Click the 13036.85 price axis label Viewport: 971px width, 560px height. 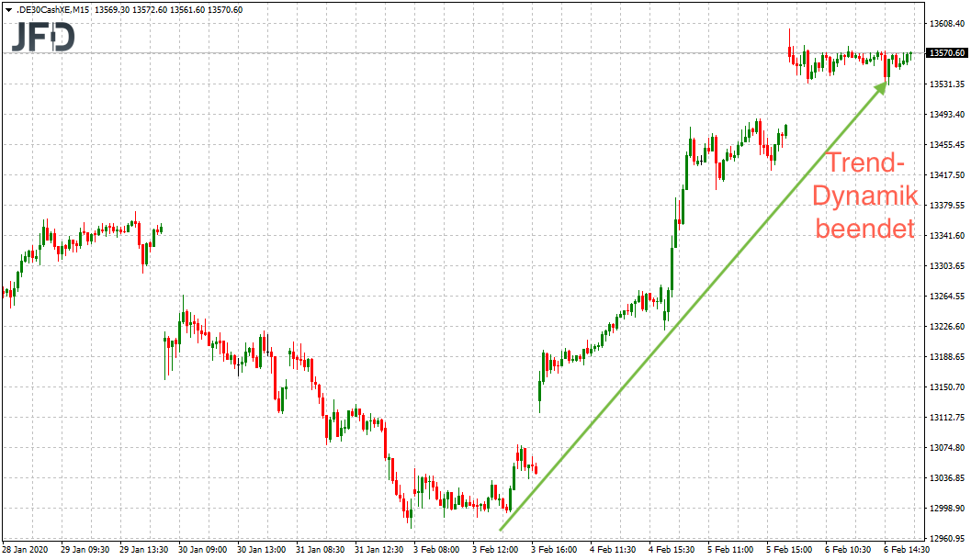(x=946, y=478)
